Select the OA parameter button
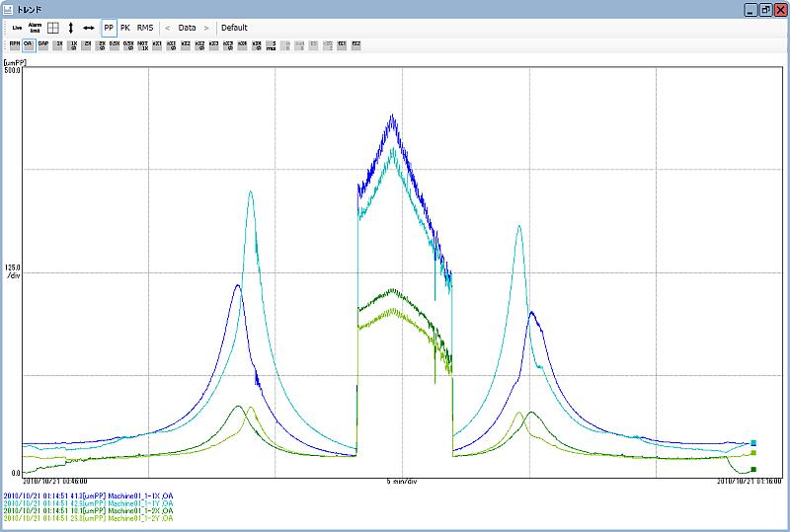Image resolution: width=790 pixels, height=532 pixels. [29, 45]
